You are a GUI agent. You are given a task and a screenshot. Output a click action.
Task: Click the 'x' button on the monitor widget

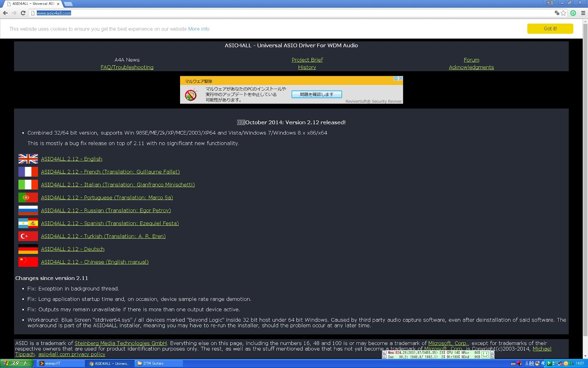tap(492, 353)
